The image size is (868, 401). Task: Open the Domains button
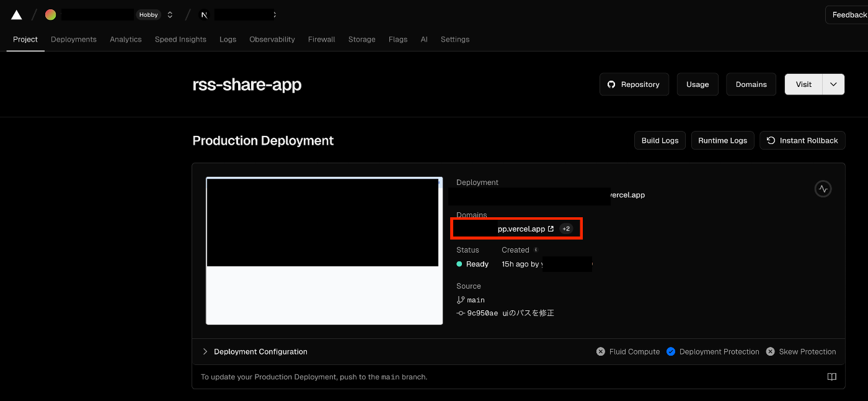(x=751, y=84)
